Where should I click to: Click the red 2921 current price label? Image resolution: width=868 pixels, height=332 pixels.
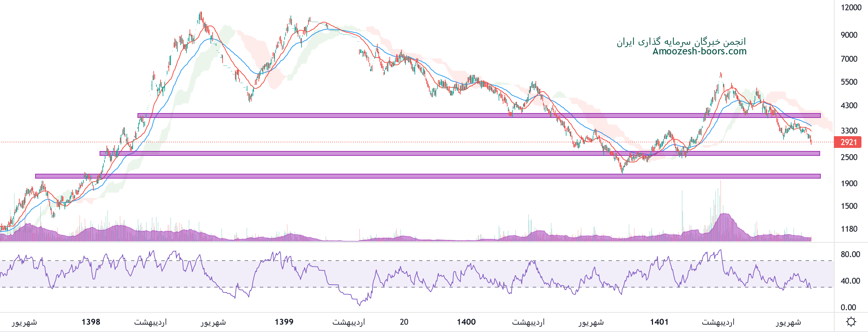point(848,142)
